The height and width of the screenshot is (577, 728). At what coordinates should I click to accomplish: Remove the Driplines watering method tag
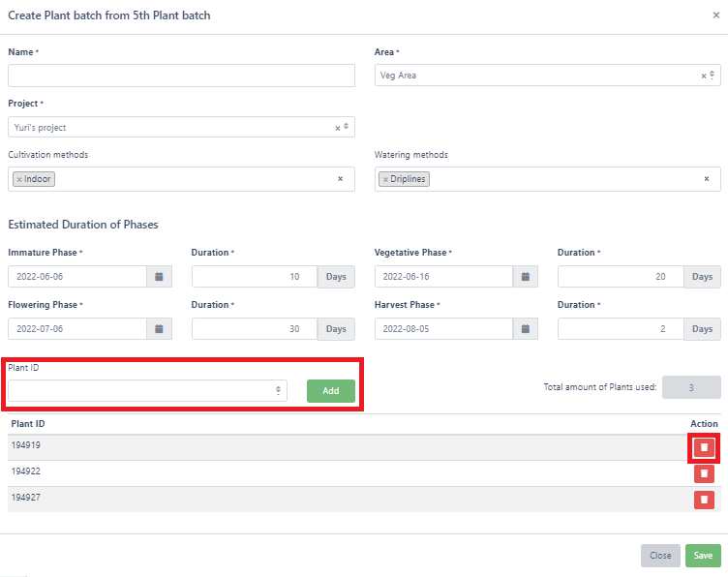385,180
